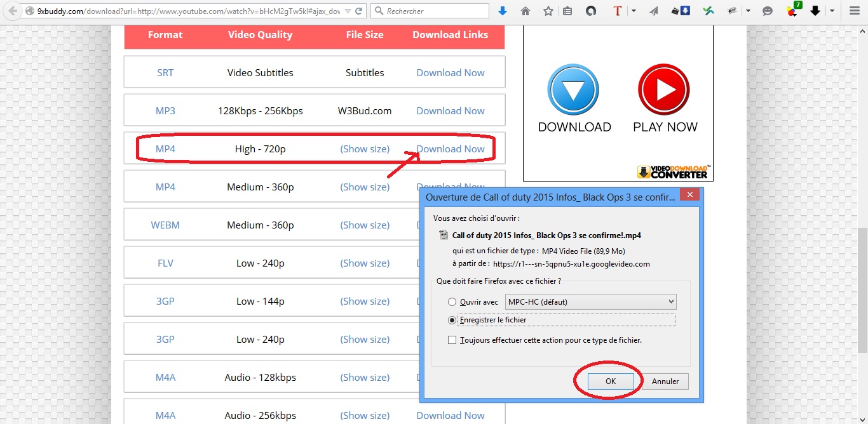The height and width of the screenshot is (424, 868).
Task: Click the SRT format link
Action: coord(165,72)
